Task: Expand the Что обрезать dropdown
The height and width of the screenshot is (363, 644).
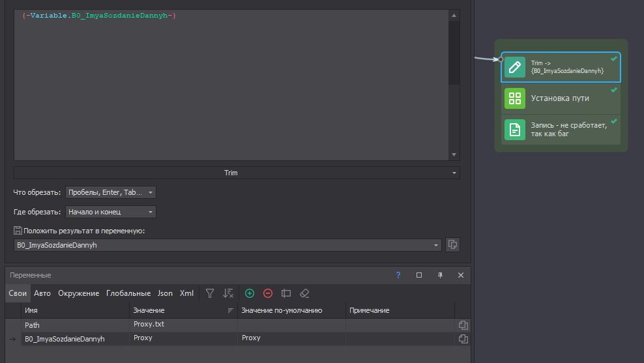Action: tap(111, 192)
